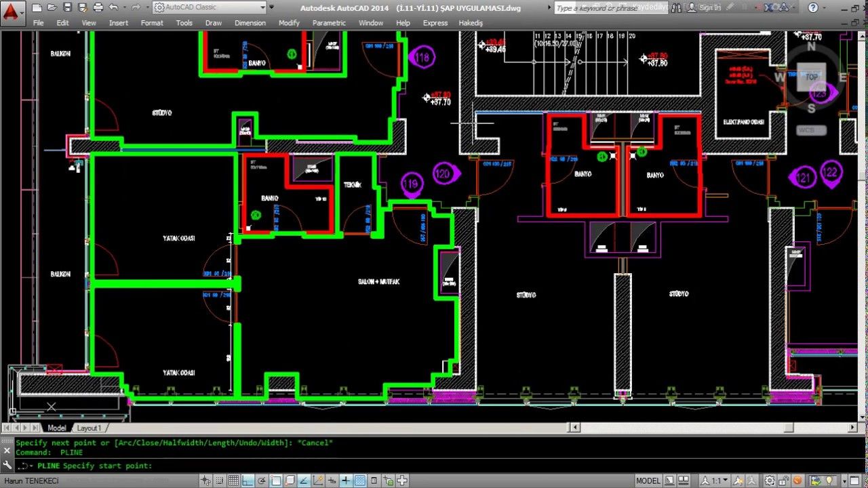
Task: Save drawing with the floppy disk icon
Action: pos(67,7)
